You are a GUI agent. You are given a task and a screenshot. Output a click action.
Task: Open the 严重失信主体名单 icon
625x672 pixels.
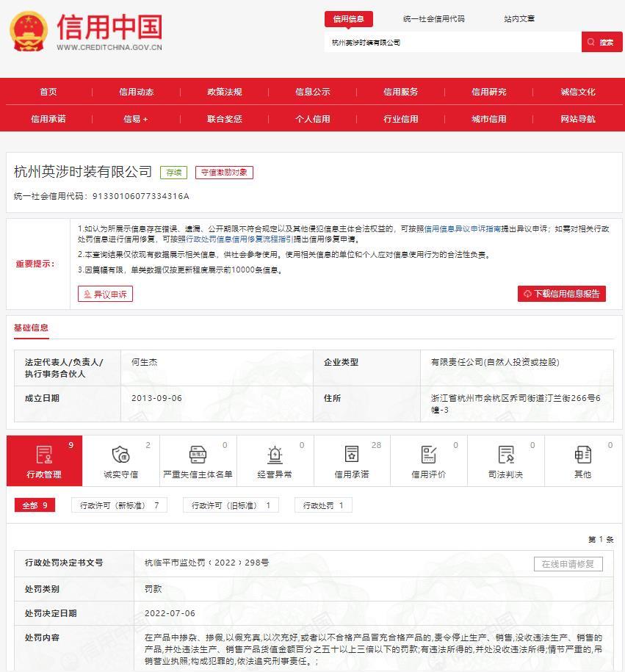point(198,455)
